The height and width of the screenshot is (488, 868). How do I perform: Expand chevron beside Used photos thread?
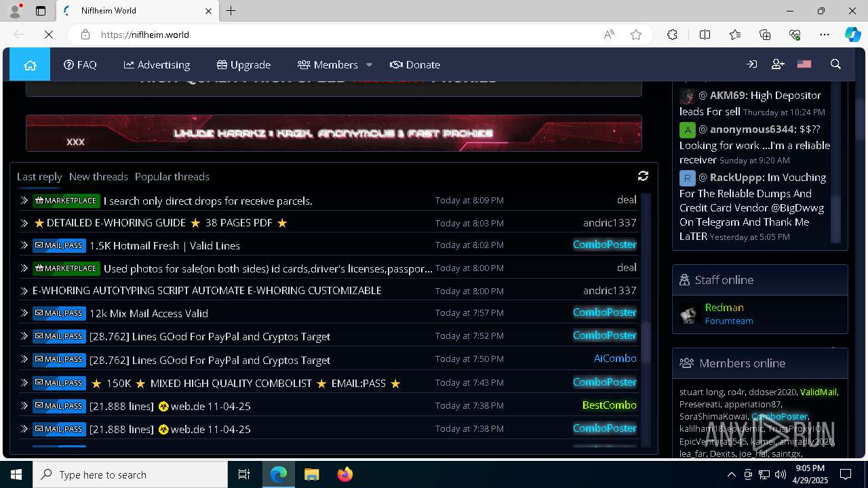[24, 268]
